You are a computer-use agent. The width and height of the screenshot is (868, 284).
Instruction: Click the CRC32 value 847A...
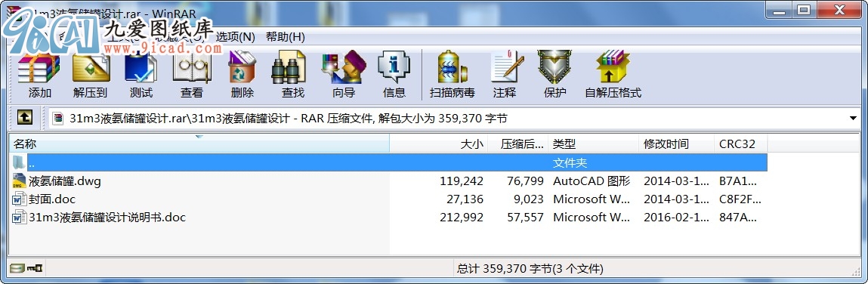click(x=738, y=218)
